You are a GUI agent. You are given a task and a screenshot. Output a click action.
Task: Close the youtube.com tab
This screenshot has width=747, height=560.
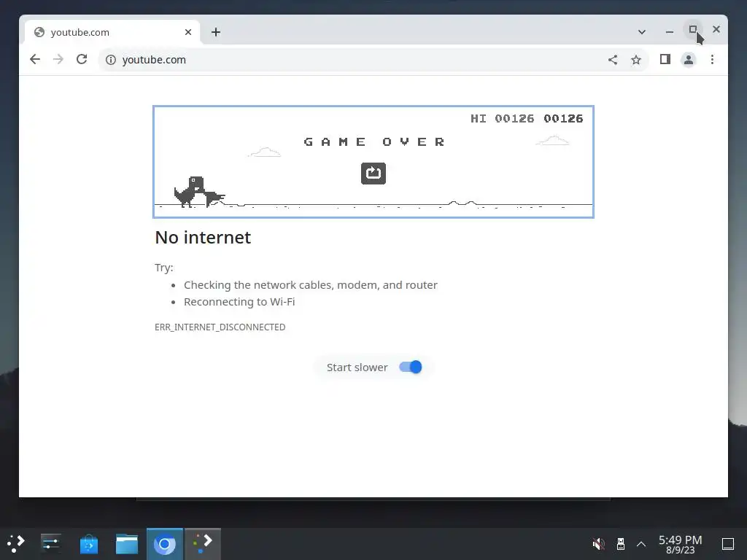pos(188,32)
